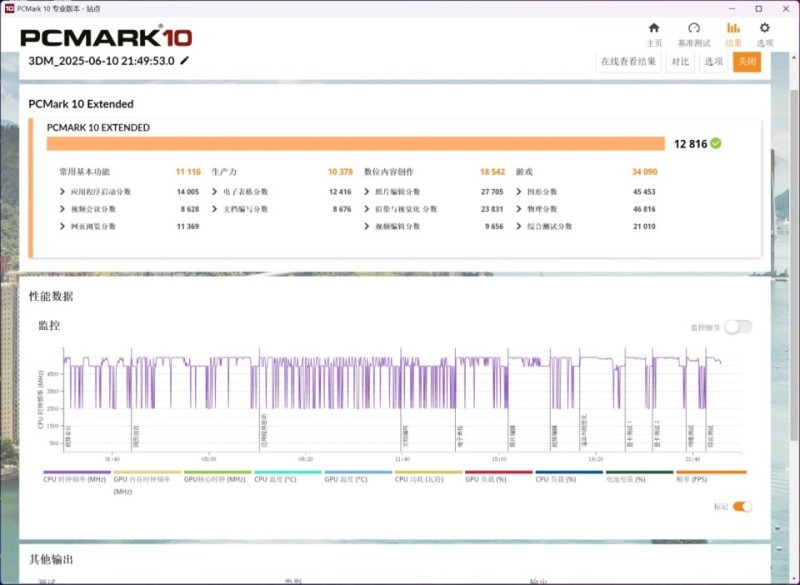The image size is (800, 585).
Task: Open the 主页 home icon in navigation
Action: click(654, 29)
